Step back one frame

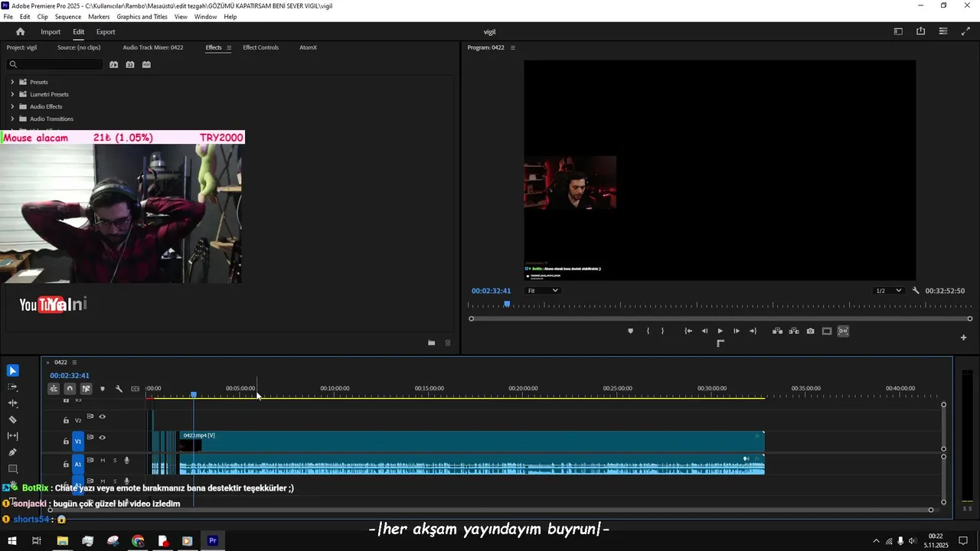(704, 331)
